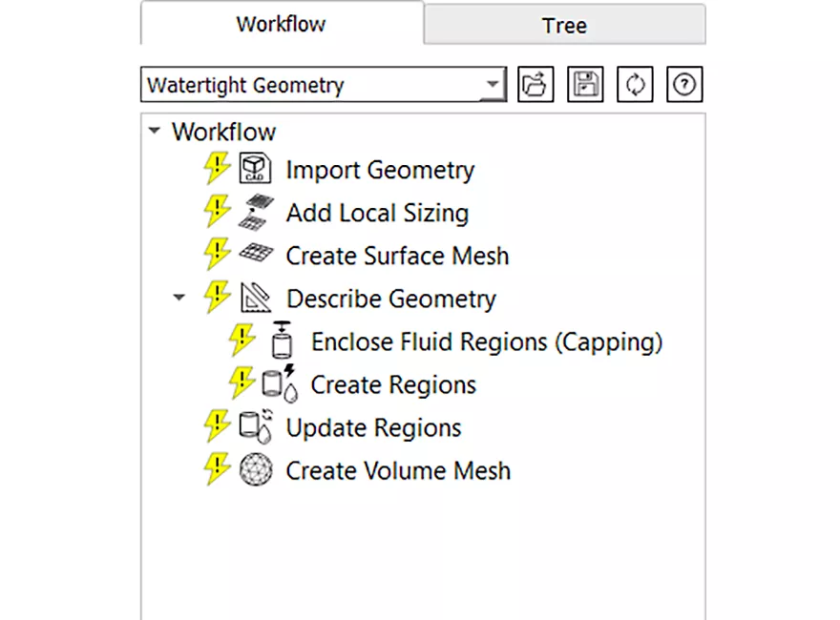
Task: Click the mesh grid icon beside Add Local Sizing
Action: 256,212
